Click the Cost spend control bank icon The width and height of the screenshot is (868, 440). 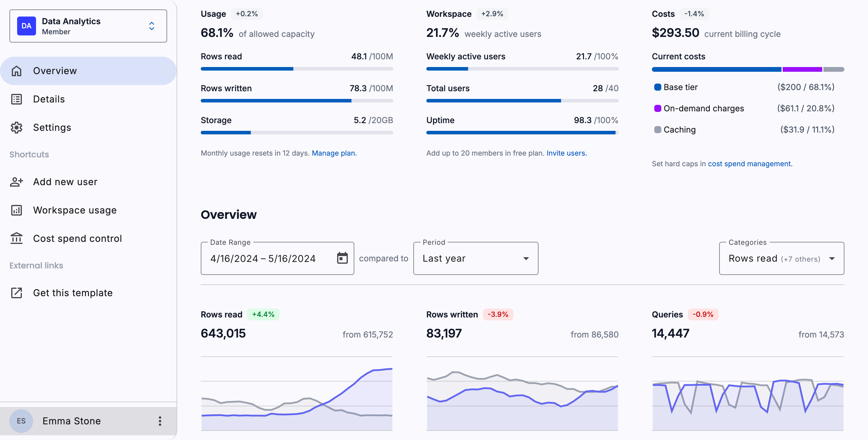pos(16,238)
